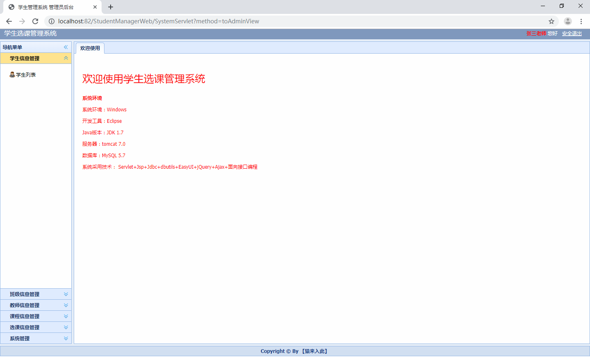Screen dimensions: 590x364
Task: Go back with the browser back arrow
Action: (x=9, y=21)
